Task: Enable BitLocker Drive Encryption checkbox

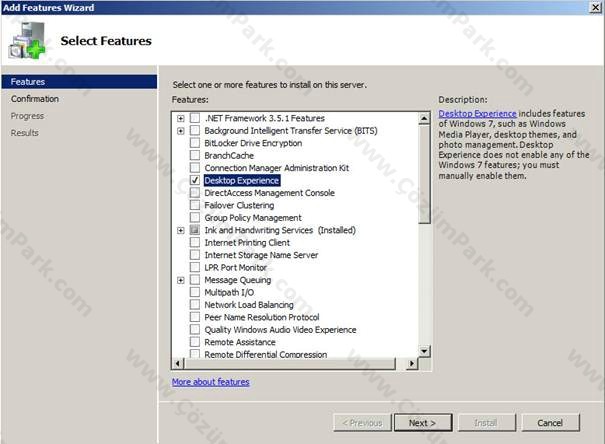Action: pos(195,143)
